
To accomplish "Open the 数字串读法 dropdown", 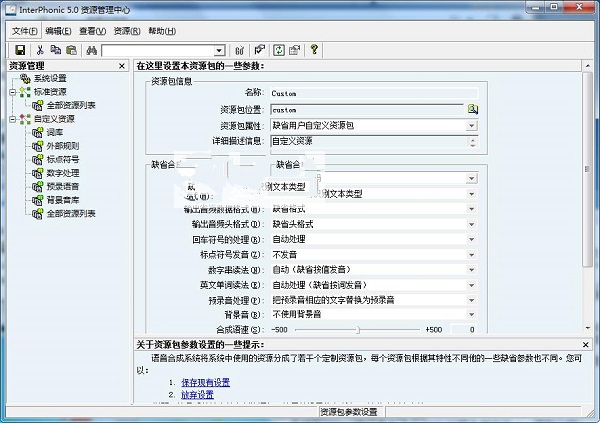I will pos(471,269).
